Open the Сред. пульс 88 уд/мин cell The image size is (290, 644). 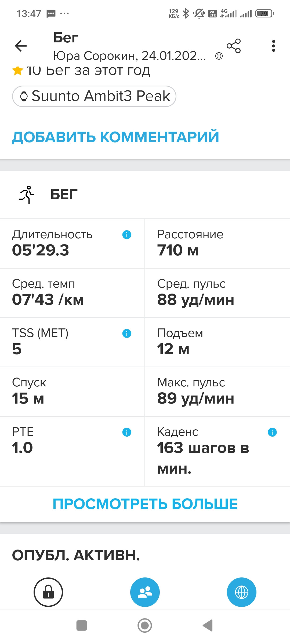tap(218, 293)
